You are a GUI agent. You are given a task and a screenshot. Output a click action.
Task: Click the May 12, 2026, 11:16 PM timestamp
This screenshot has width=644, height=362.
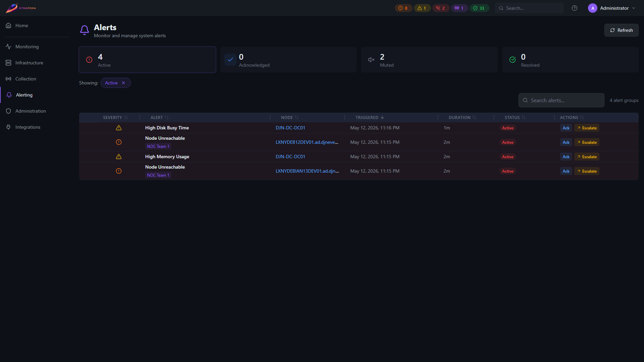375,128
